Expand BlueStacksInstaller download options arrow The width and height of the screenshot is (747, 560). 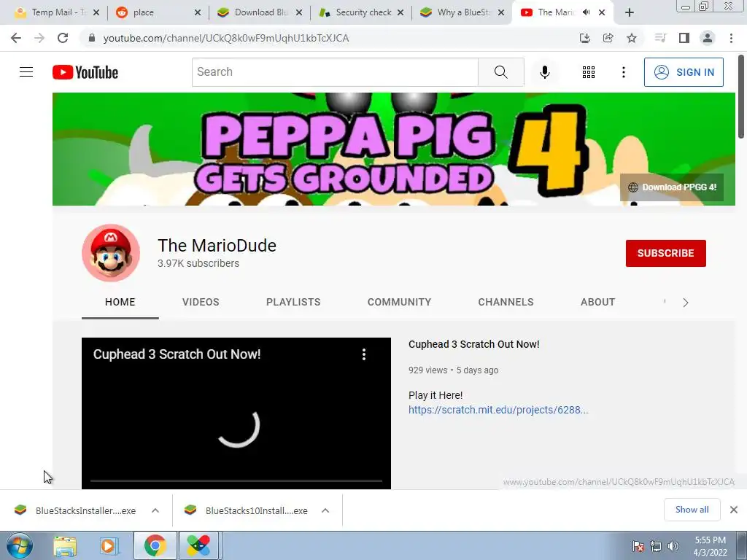(155, 510)
